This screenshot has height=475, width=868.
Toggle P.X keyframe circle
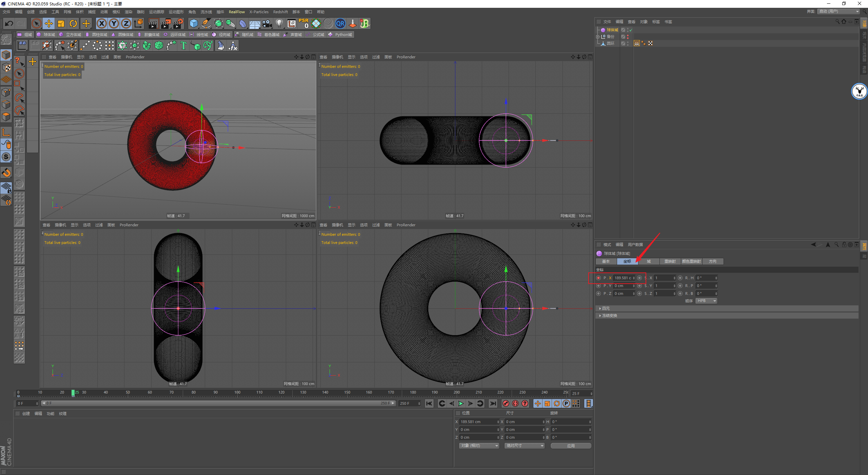tap(598, 278)
